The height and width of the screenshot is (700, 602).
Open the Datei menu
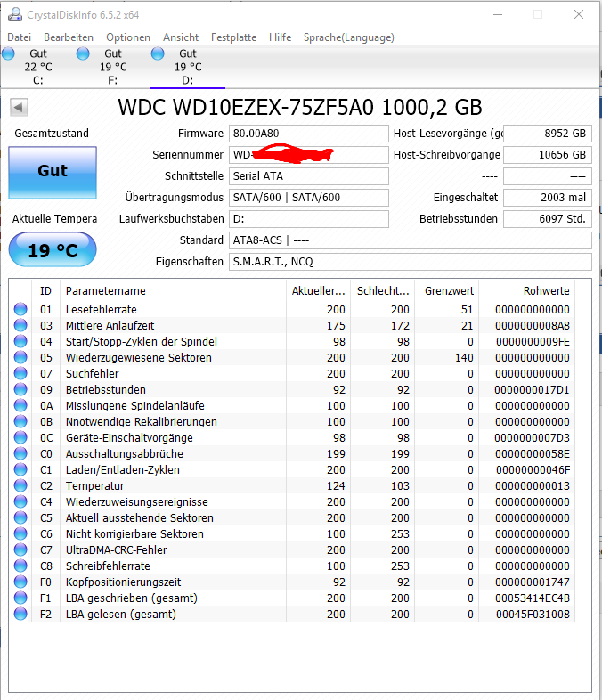point(20,37)
